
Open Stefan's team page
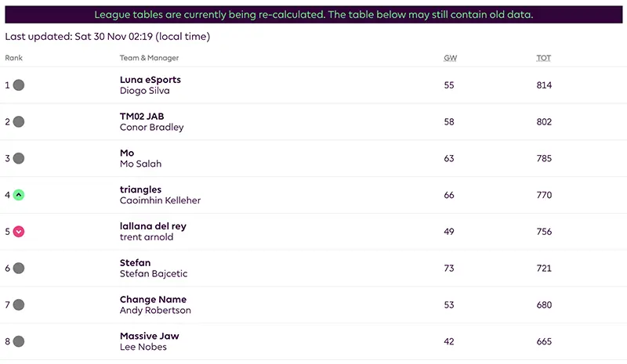[x=135, y=263]
